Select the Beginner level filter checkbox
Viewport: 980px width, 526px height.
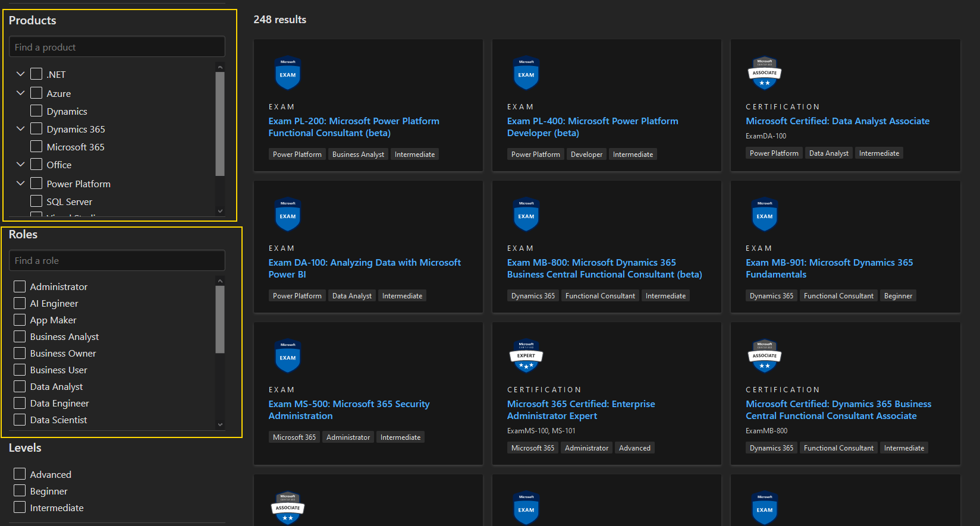[20, 490]
